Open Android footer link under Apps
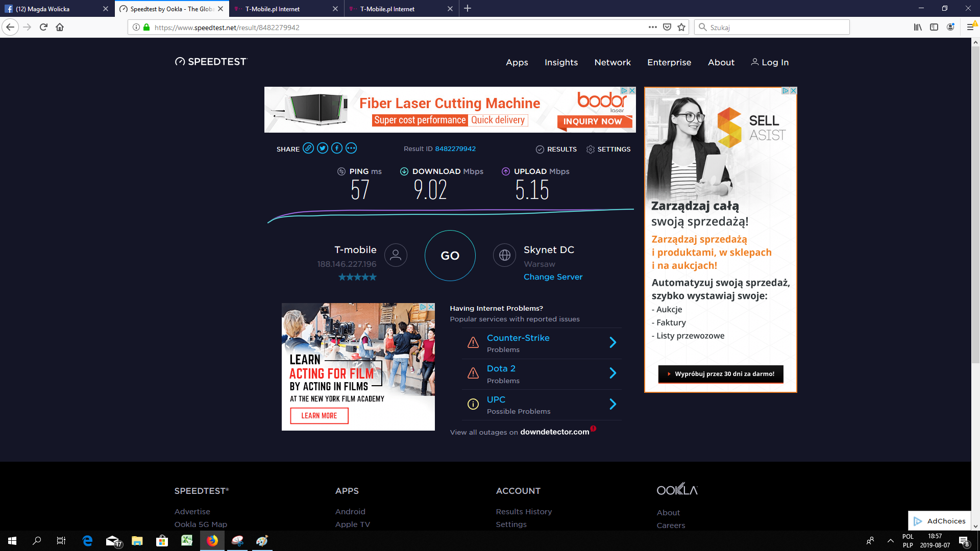The image size is (980, 551). [350, 512]
